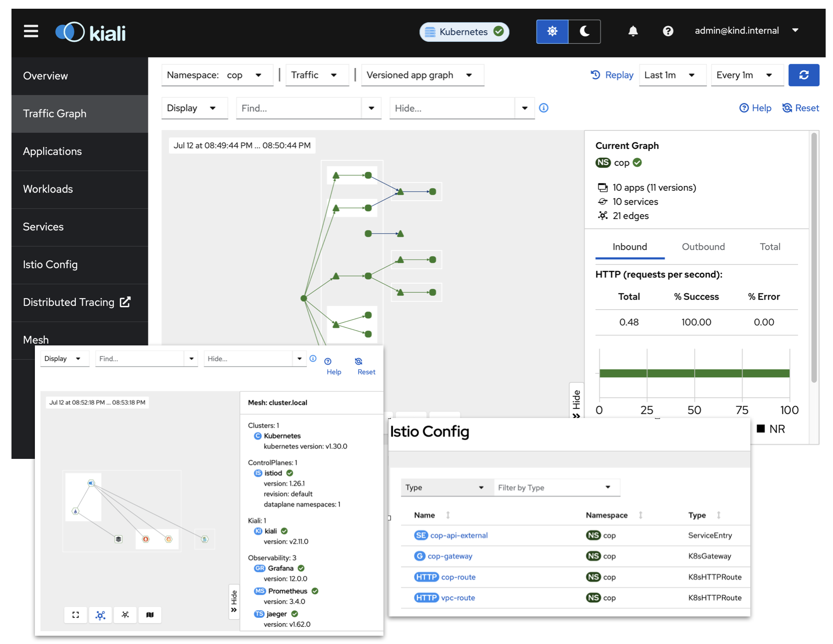
Task: Select the graph layout icon in mesh panel
Action: (101, 615)
